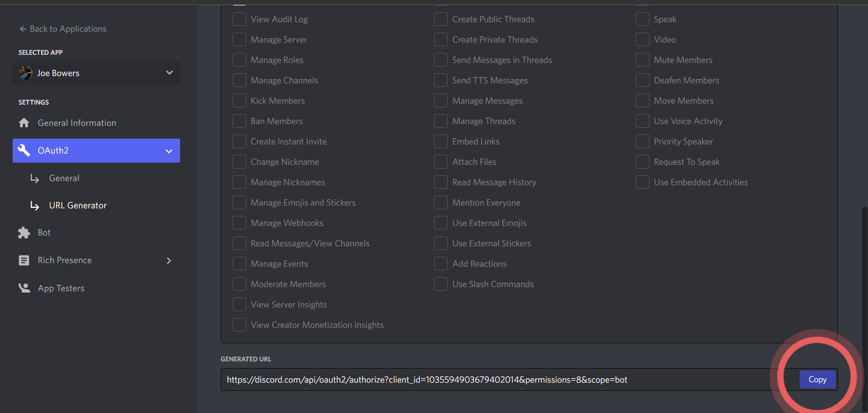Screen dimensions: 868x413
Task: Check Send TTS Messages
Action: click(441, 80)
